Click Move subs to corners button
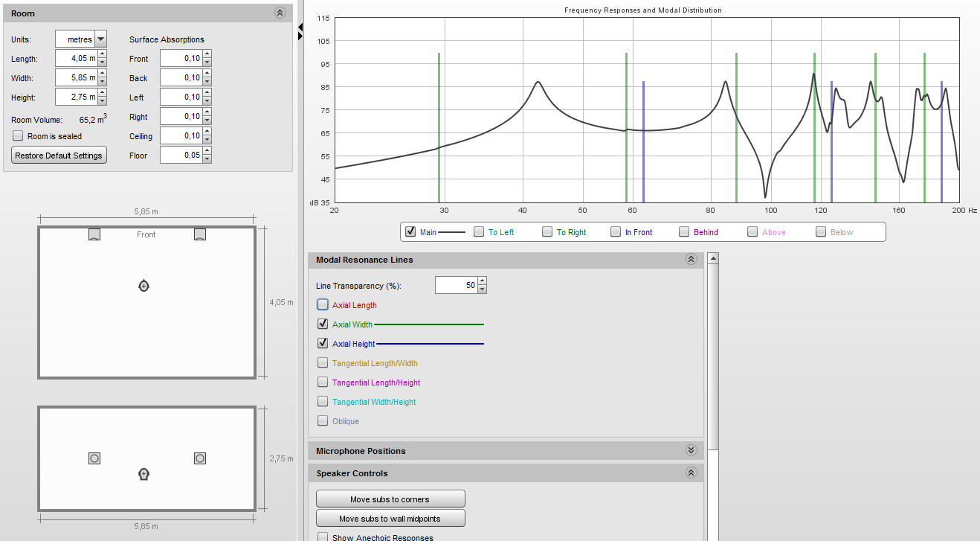This screenshot has width=980, height=541. click(x=390, y=499)
